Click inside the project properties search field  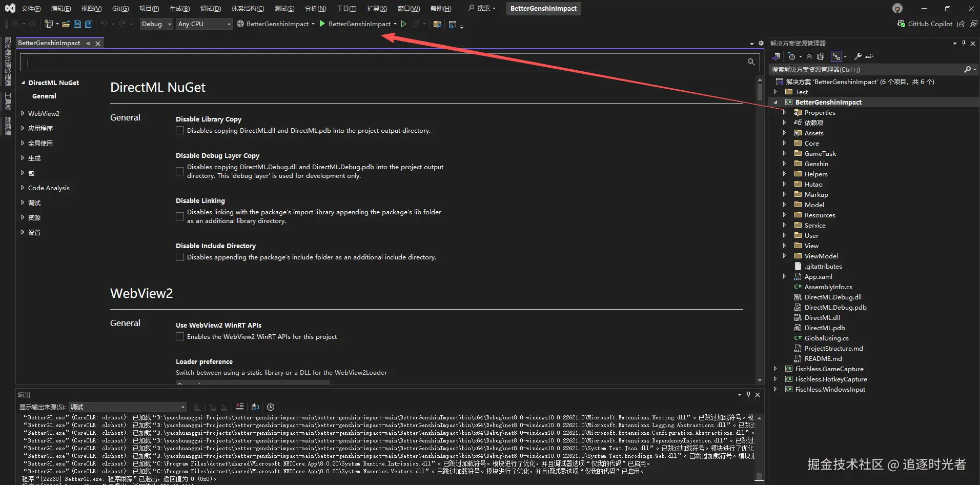390,62
